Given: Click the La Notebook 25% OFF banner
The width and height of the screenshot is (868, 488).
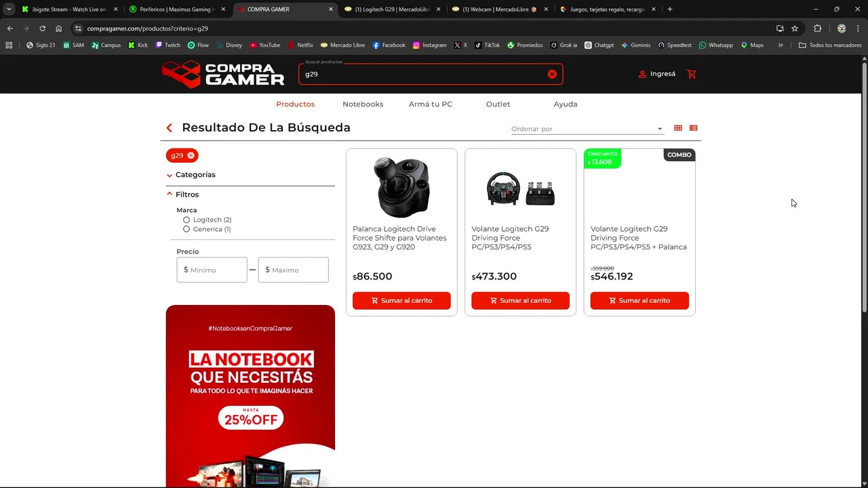Looking at the screenshot, I should [250, 396].
